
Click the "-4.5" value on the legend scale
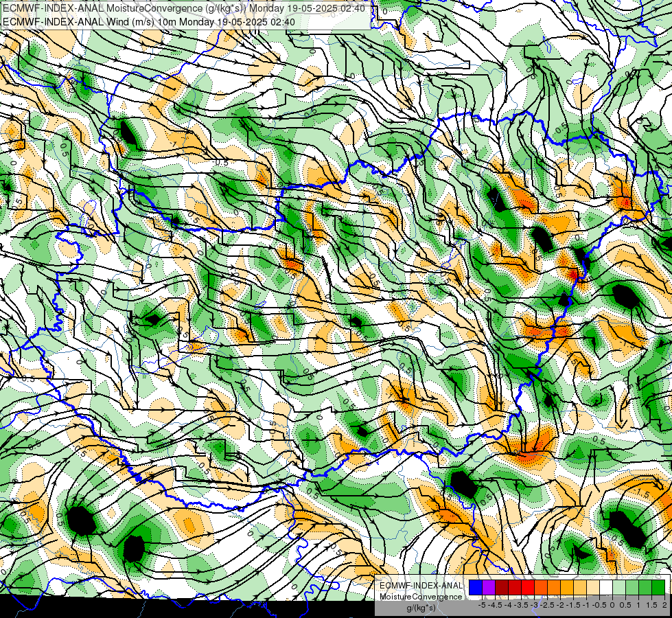[495, 605]
